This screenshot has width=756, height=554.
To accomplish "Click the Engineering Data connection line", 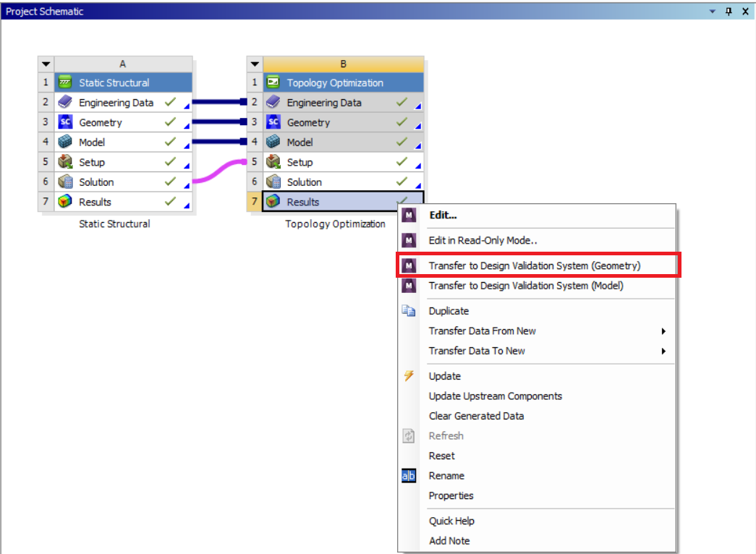I will (219, 102).
